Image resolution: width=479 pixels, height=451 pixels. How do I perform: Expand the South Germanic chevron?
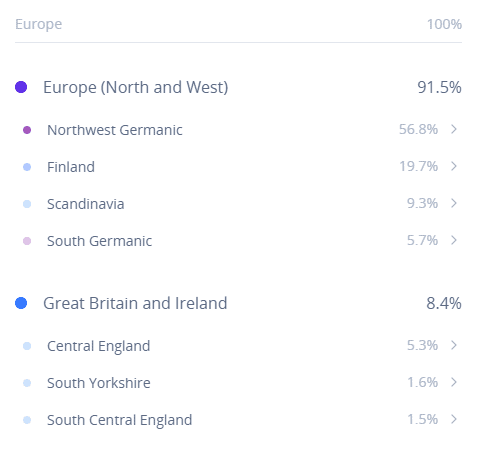[454, 240]
